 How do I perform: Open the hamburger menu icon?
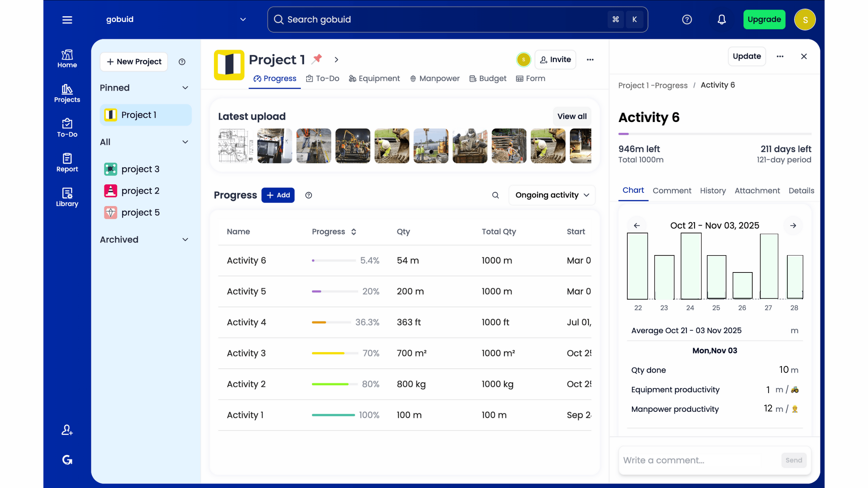67,20
